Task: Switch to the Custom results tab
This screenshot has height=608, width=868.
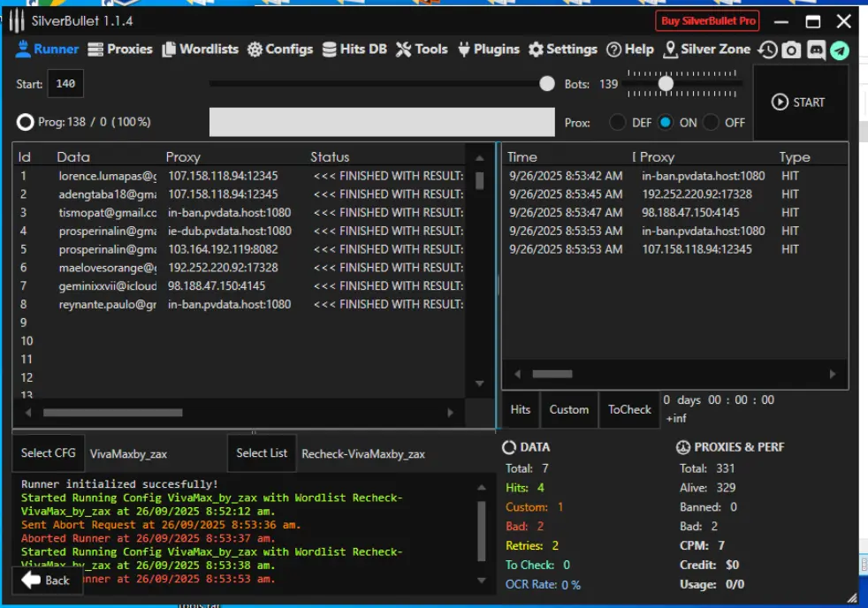Action: [x=569, y=409]
